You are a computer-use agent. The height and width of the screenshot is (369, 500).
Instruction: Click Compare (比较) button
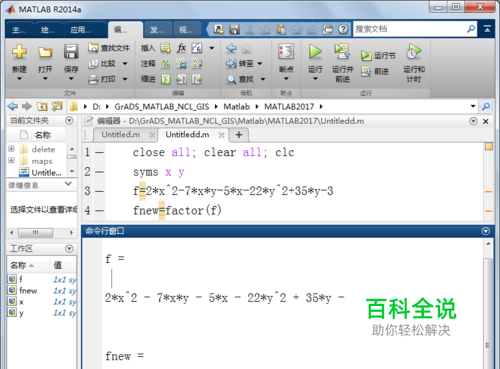click(x=103, y=63)
